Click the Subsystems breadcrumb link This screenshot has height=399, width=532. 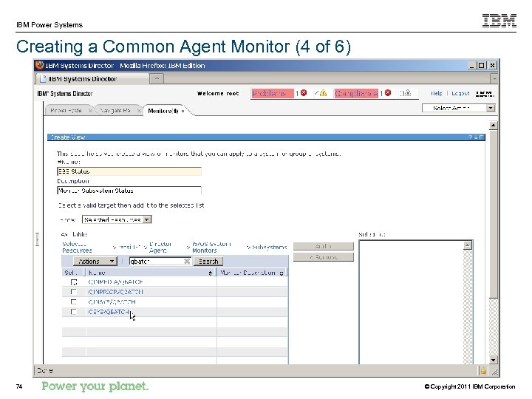[x=270, y=247]
